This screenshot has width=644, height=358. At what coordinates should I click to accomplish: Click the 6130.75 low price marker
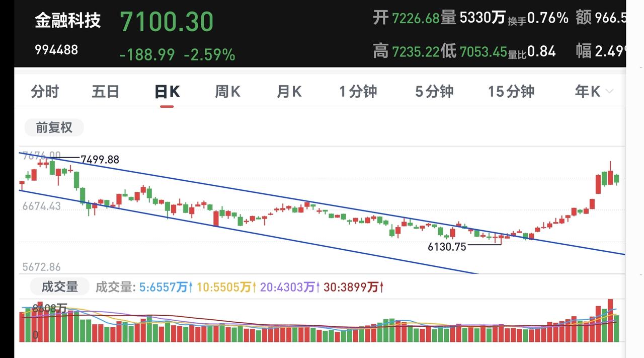tap(447, 247)
